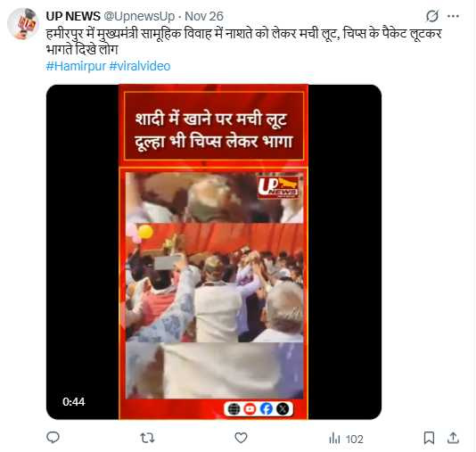Bookmark this UP NEWS tweet
This screenshot has width=476, height=452.
point(429,438)
